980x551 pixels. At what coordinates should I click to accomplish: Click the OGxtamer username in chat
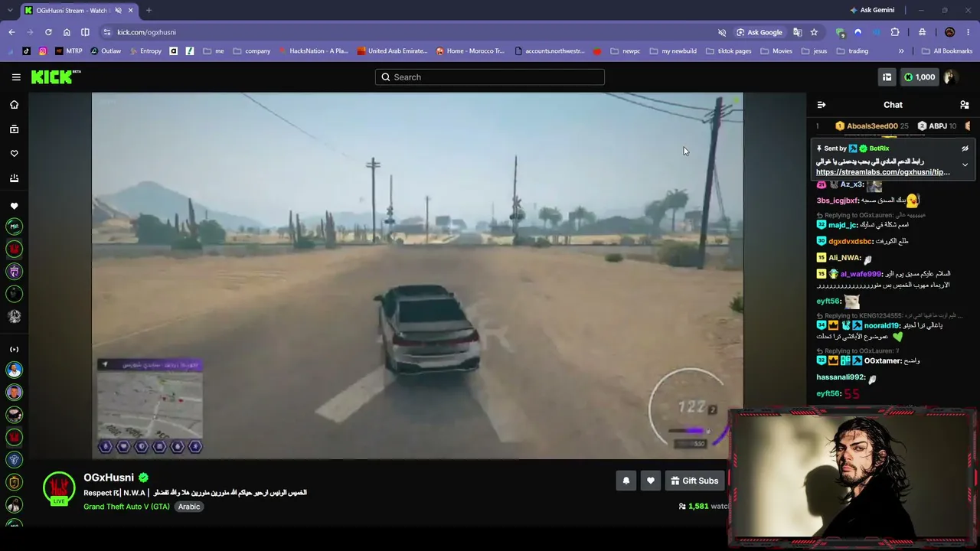(883, 360)
